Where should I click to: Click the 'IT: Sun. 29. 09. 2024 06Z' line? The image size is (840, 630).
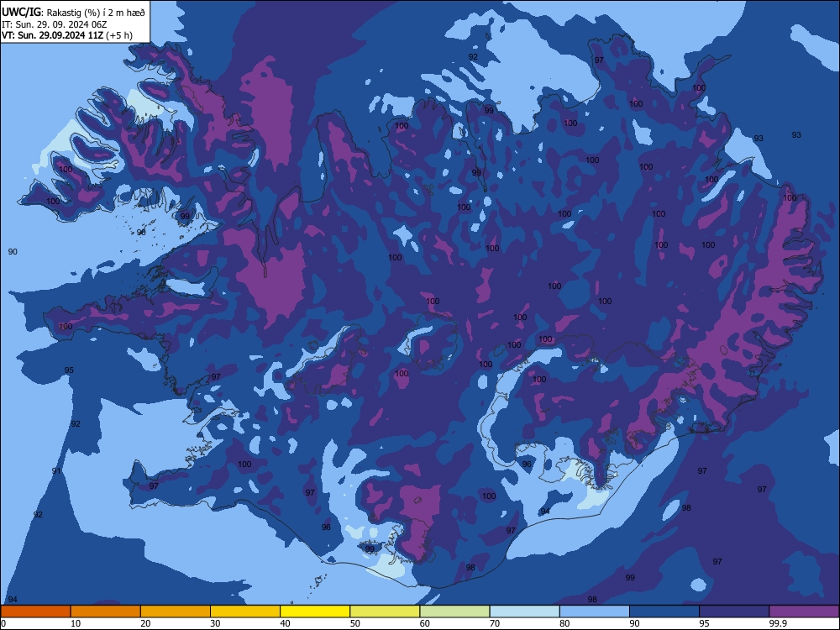coord(54,24)
